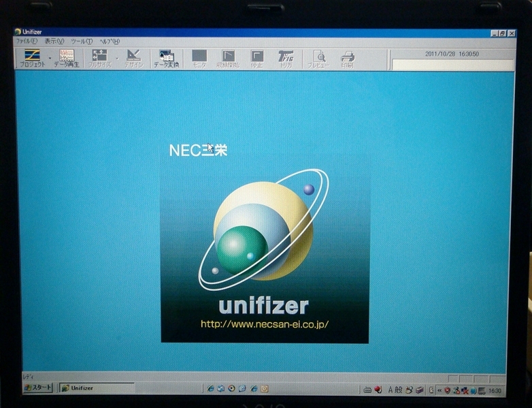Click the データ再生 (data playback) icon
Viewport: 532px width, 408px height.
click(x=67, y=59)
